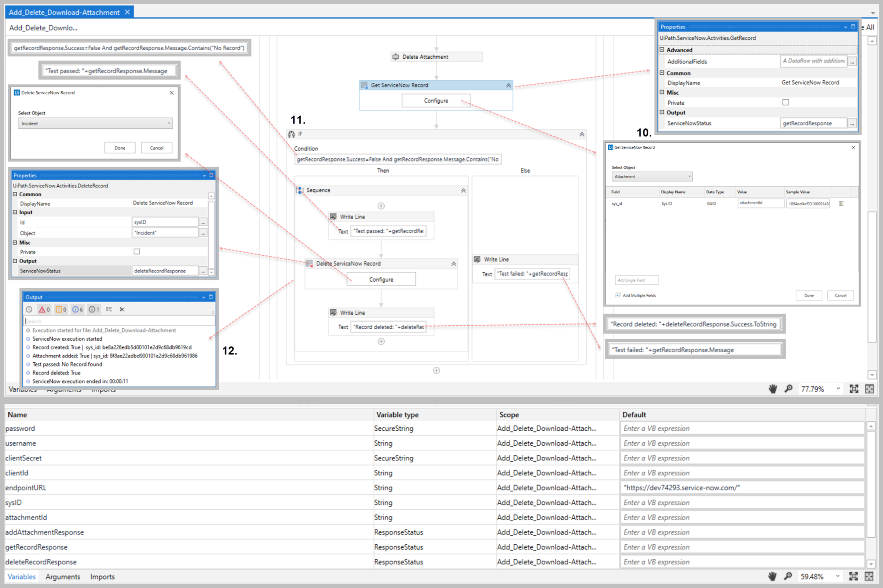This screenshot has height=588, width=883.
Task: Check Private in the GetRecord Properties panel
Action: 786,102
